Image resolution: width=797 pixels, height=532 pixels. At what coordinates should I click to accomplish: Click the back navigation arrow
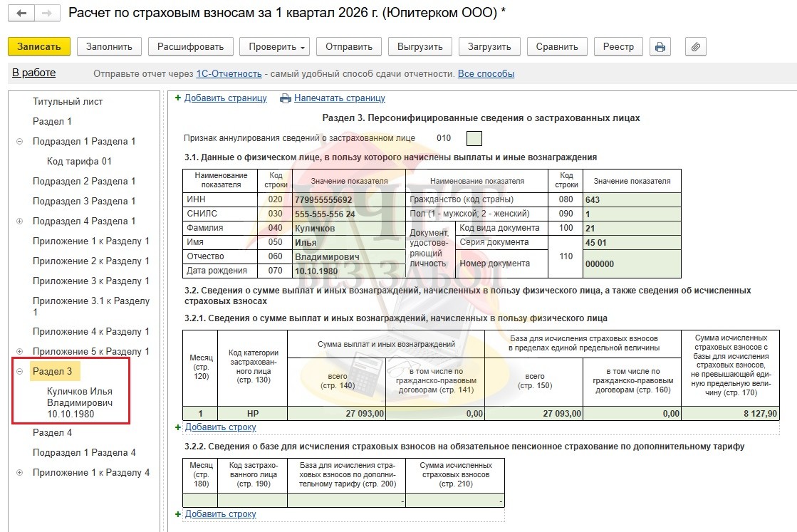point(22,14)
